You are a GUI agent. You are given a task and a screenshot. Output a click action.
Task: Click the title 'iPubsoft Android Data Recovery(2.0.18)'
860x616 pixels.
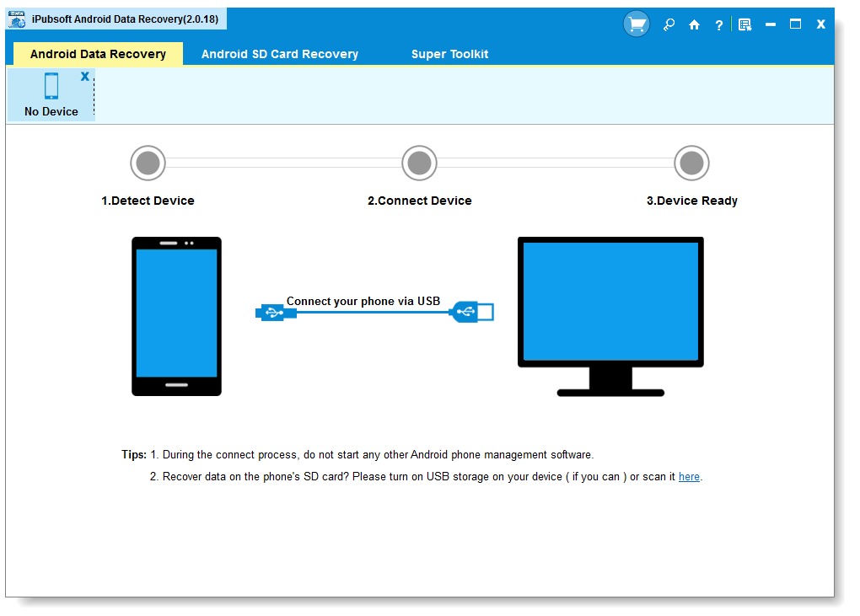pyautogui.click(x=125, y=19)
